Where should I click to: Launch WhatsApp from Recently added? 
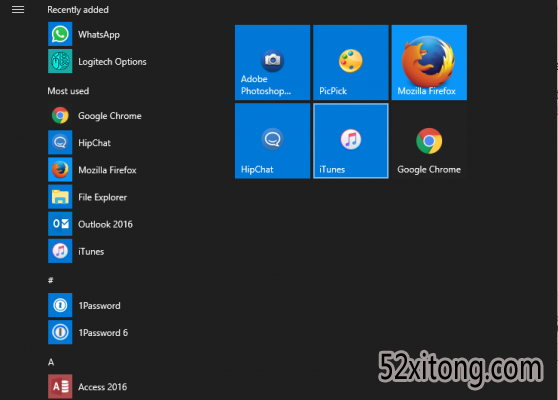click(x=60, y=34)
